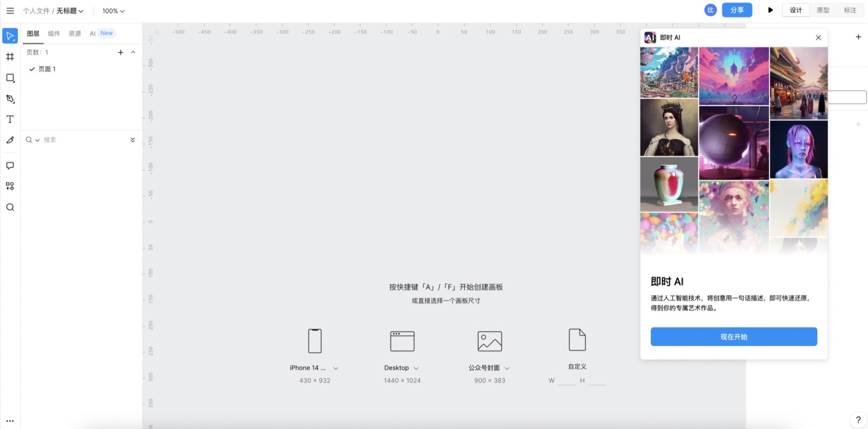Switch to the 原型 mode tab
The width and height of the screenshot is (868, 429).
[x=825, y=10]
